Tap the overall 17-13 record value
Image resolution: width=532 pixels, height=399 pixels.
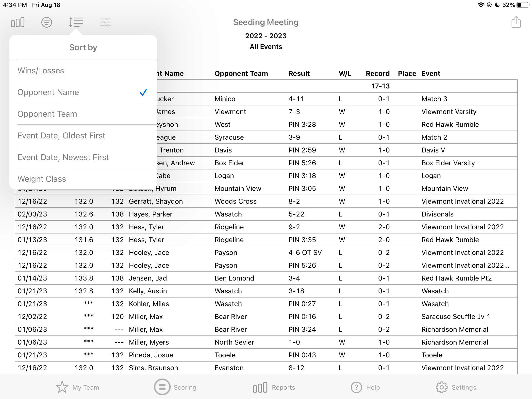click(381, 86)
